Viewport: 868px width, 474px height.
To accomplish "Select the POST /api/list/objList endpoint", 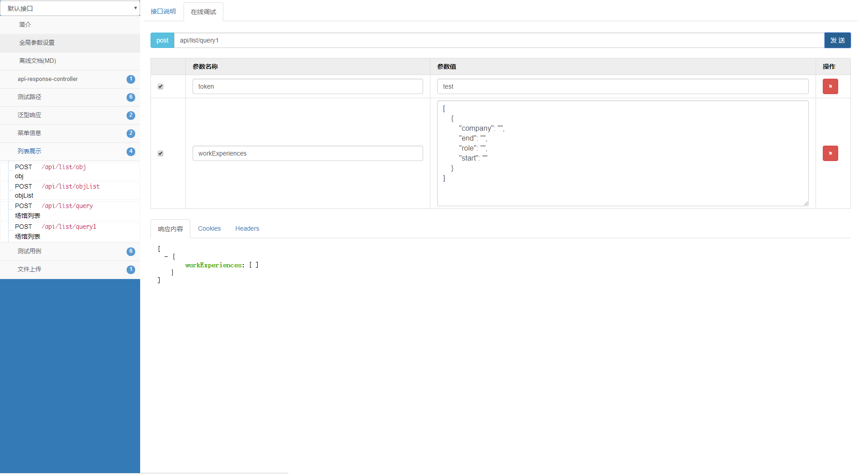I will (70, 191).
